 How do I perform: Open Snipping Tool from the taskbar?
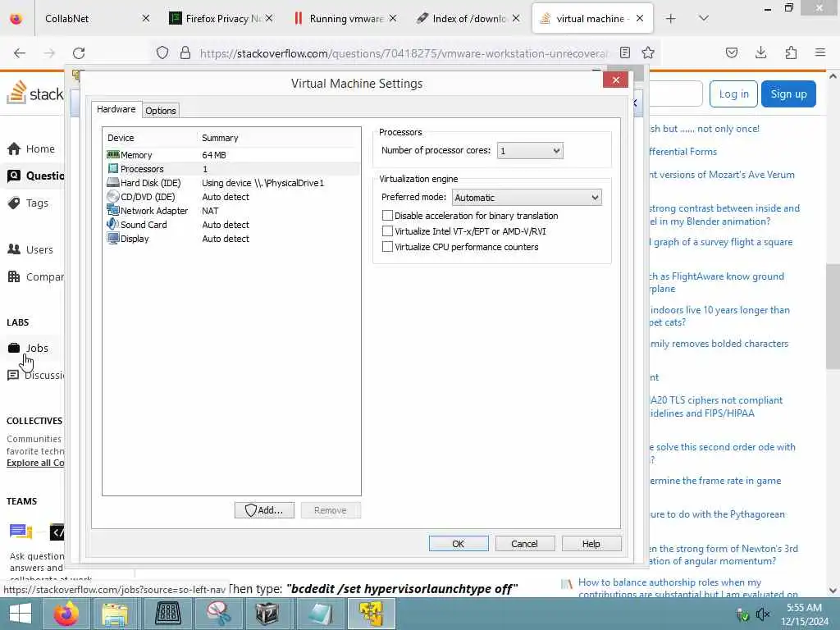click(218, 614)
